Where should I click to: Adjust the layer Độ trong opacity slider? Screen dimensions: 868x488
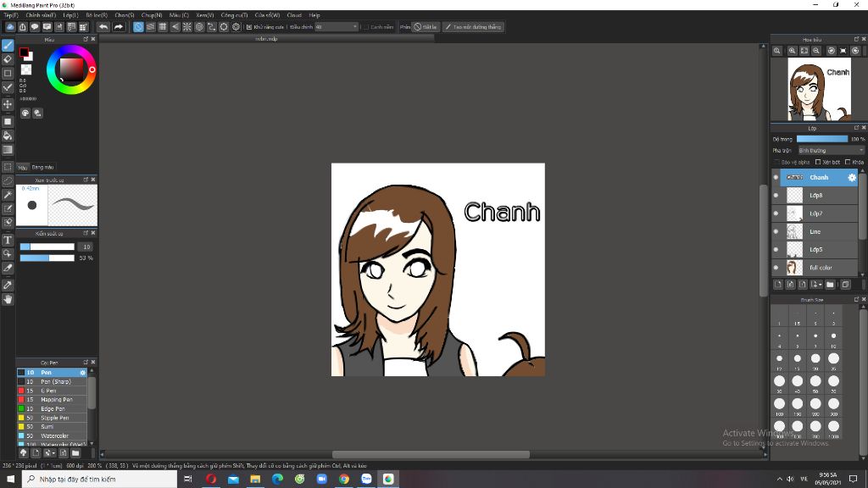[x=822, y=139]
